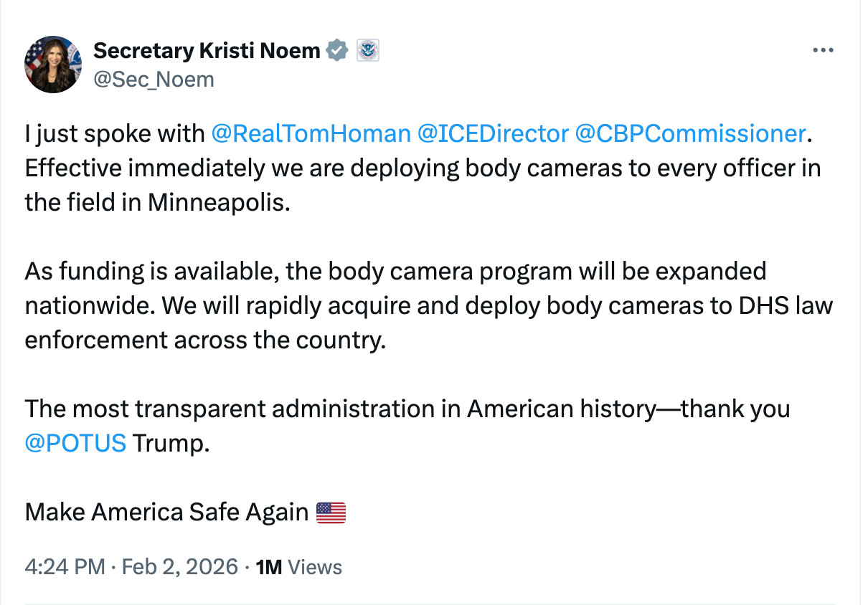Click the word "Minneapolis" in the post
The height and width of the screenshot is (605, 868).
pos(218,202)
